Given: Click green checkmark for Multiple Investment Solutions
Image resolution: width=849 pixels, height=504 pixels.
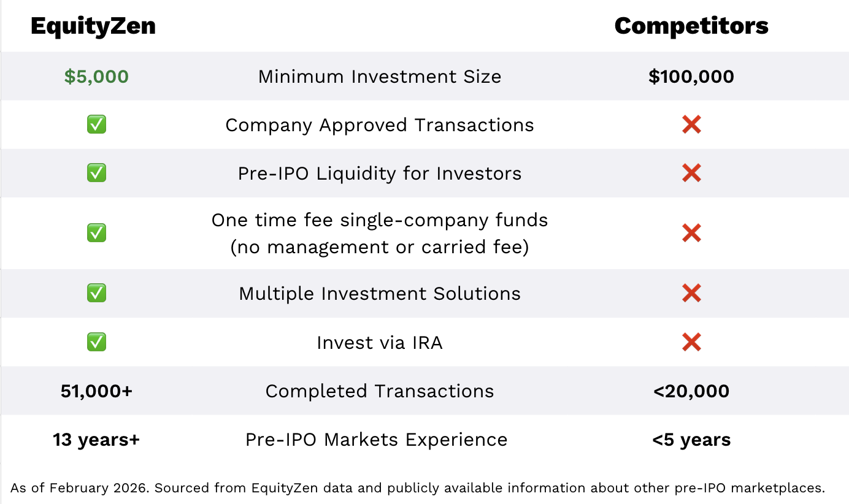Looking at the screenshot, I should pos(96,292).
